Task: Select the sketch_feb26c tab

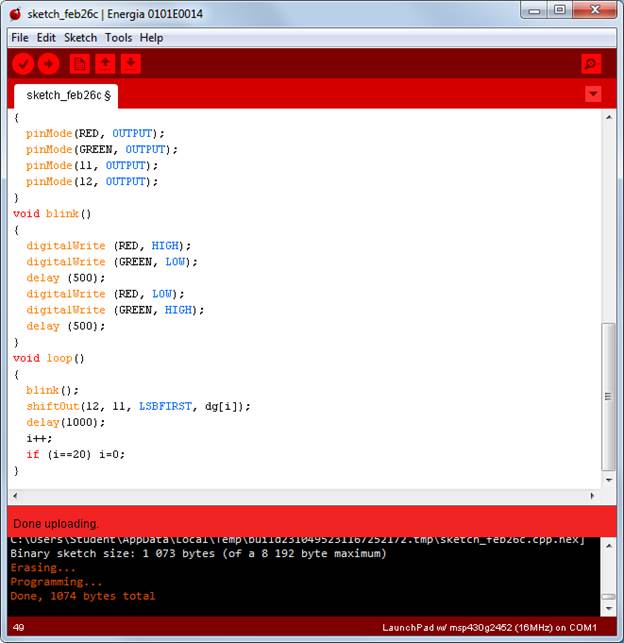Action: click(66, 96)
